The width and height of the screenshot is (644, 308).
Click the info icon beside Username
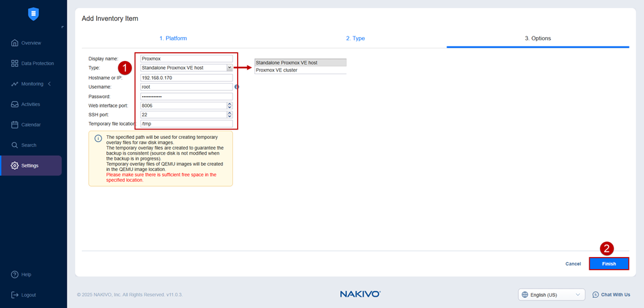[x=236, y=87]
